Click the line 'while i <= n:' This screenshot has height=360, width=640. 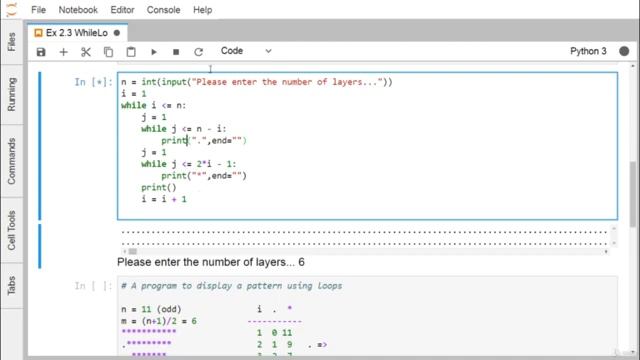[x=153, y=105]
